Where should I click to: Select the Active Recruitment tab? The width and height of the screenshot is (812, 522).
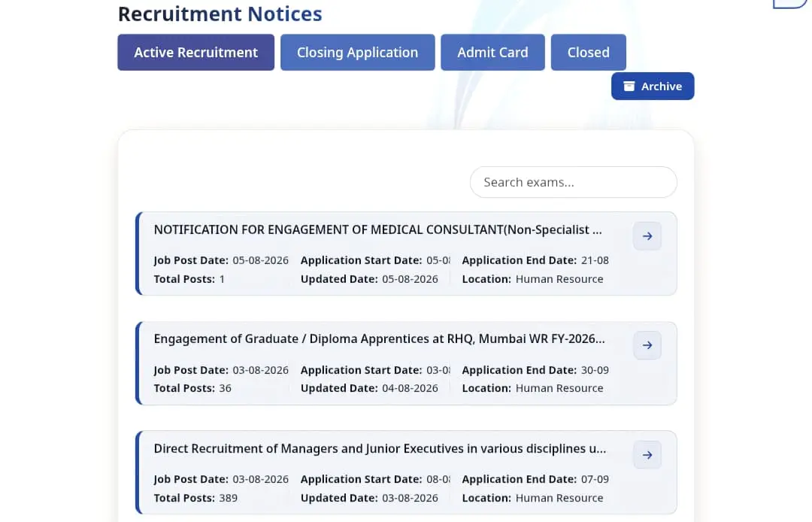[x=195, y=53]
